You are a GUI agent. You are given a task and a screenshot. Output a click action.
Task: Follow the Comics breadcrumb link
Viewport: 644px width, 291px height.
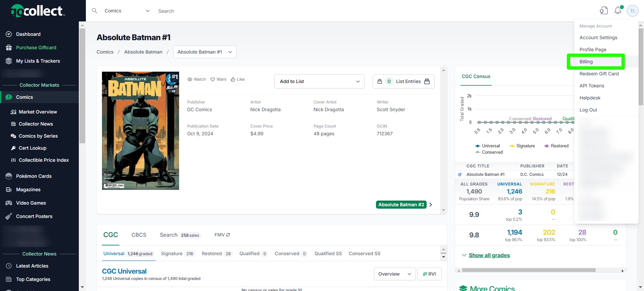[105, 52]
